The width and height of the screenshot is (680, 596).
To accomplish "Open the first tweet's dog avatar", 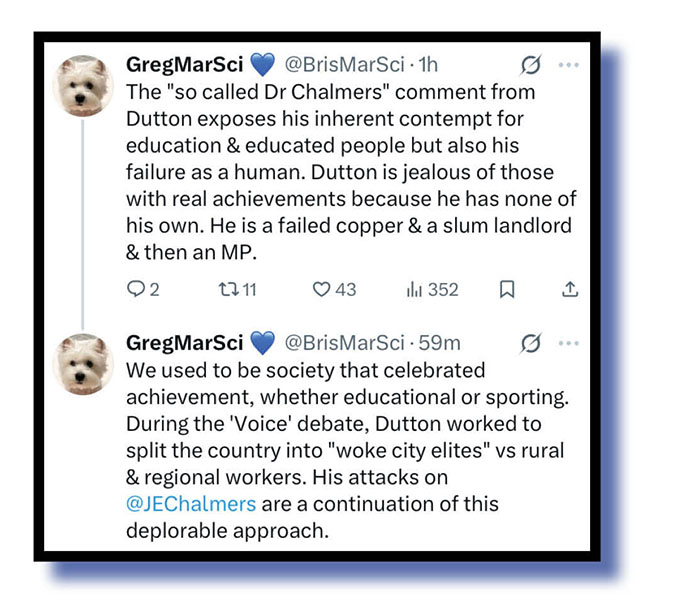I will (83, 86).
